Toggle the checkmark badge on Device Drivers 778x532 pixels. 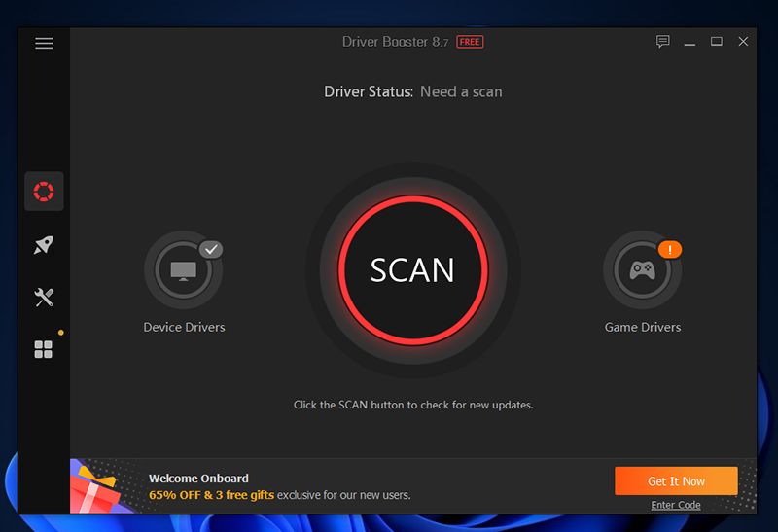(x=211, y=250)
